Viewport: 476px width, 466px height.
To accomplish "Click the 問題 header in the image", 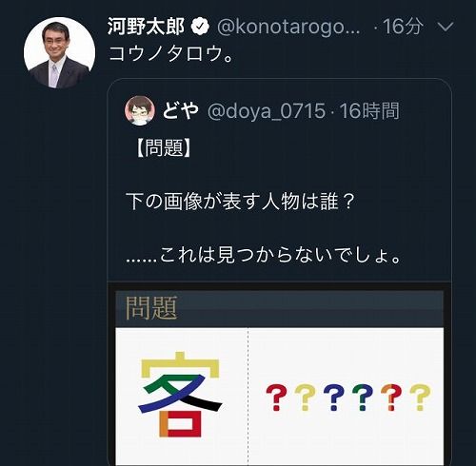I will tap(151, 308).
